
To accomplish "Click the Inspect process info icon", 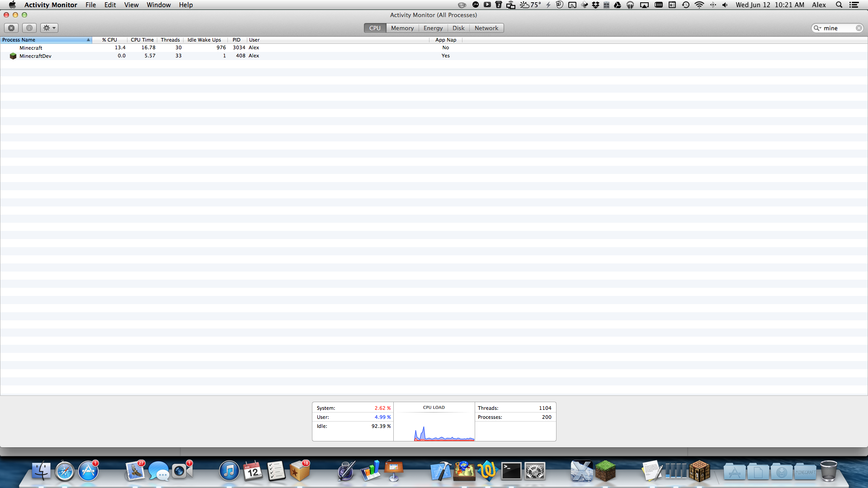I will tap(29, 28).
